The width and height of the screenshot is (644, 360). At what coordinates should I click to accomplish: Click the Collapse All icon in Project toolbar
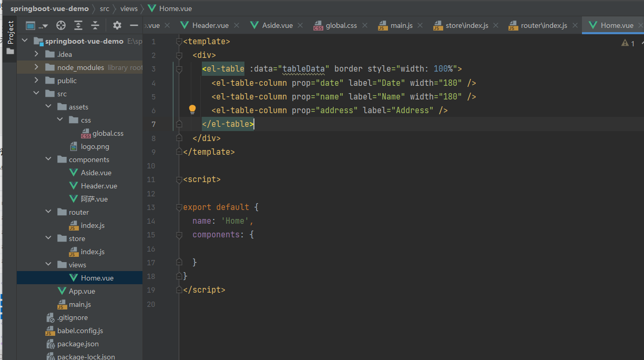point(95,25)
